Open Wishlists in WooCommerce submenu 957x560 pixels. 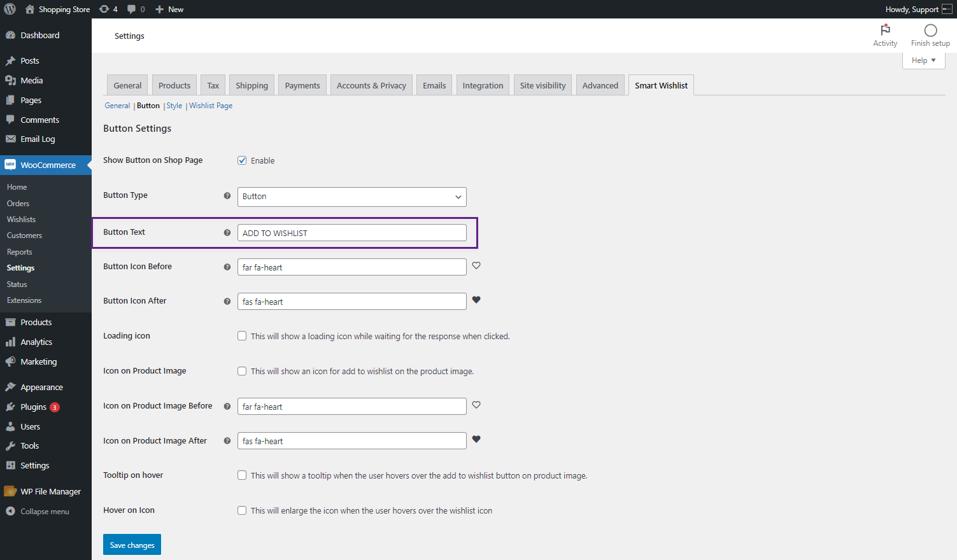21,220
